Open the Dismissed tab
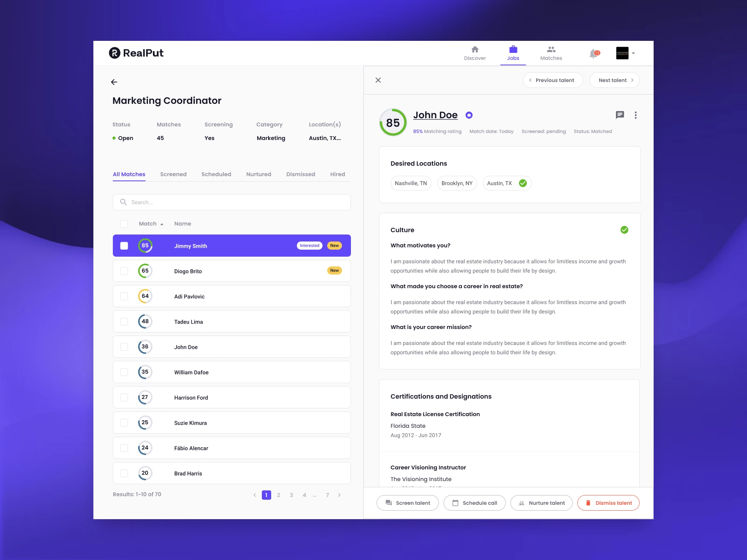The height and width of the screenshot is (560, 747). pos(300,174)
